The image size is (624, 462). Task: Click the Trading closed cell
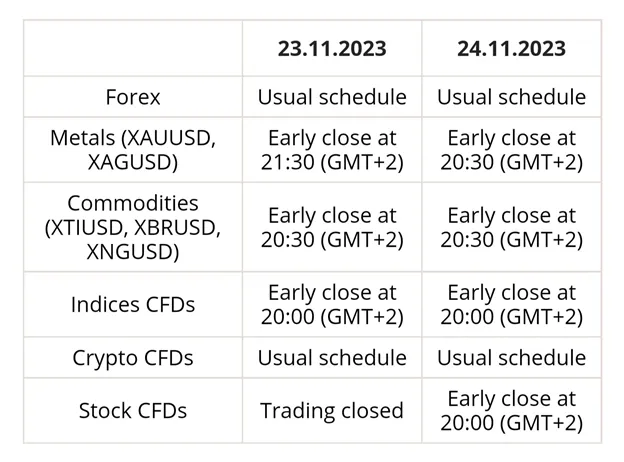[x=332, y=411]
